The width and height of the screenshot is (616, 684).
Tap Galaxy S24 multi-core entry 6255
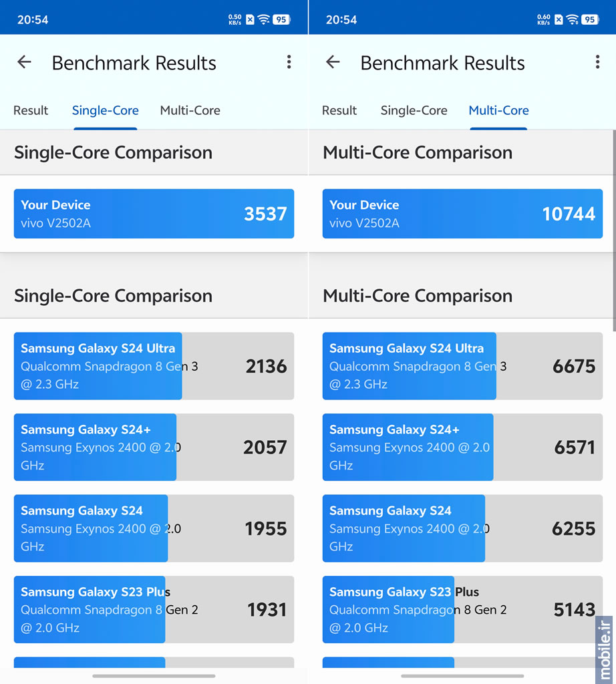[x=462, y=528]
